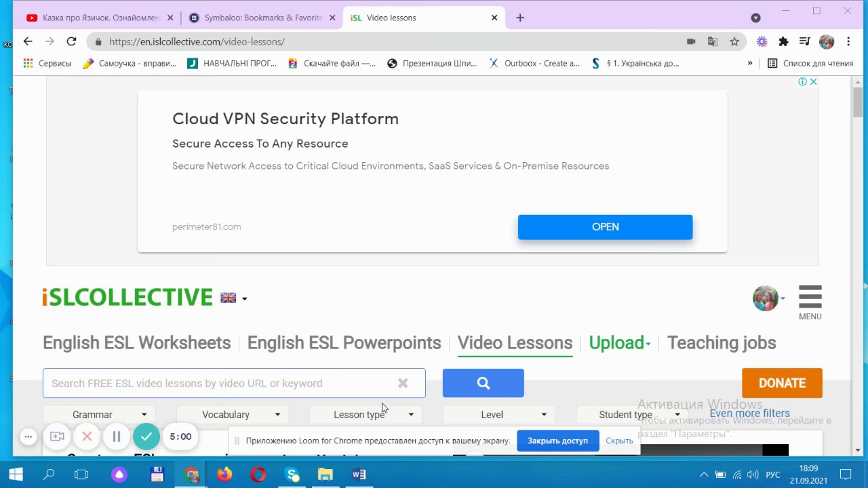The image size is (868, 488).
Task: Open the language flag dropdown
Action: tap(233, 298)
